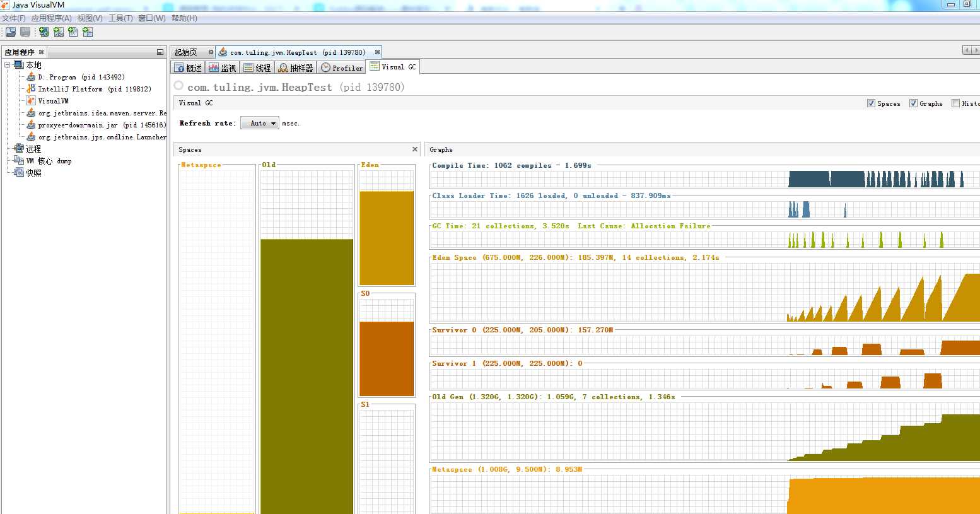The height and width of the screenshot is (514, 980).
Task: Click the icon of org.jetbrains.jps.cmdline.Launcher
Action: [31, 137]
